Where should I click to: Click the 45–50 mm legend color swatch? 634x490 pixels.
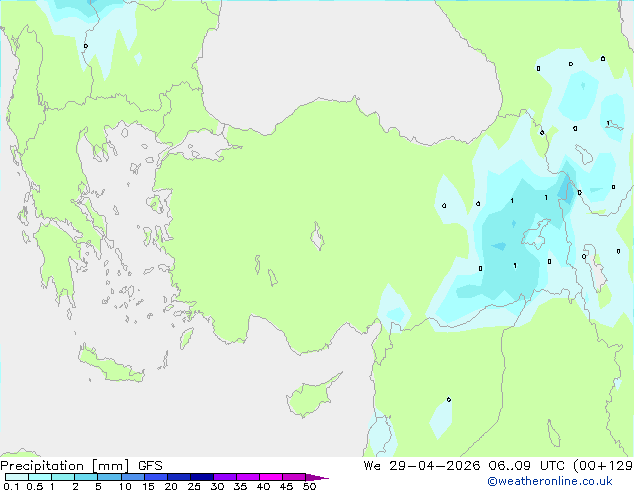point(294,477)
